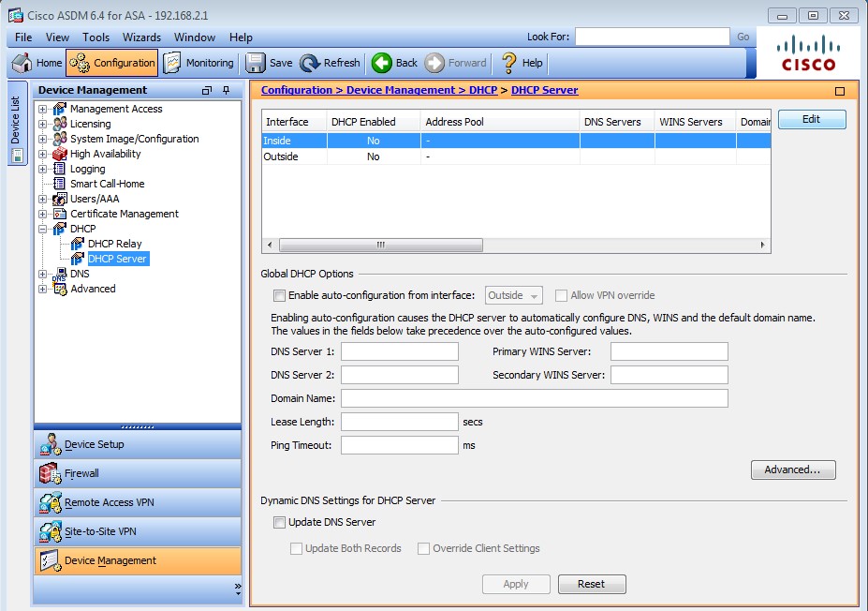Maximize the DHCP Server content panel
This screenshot has width=868, height=611.
click(x=840, y=91)
